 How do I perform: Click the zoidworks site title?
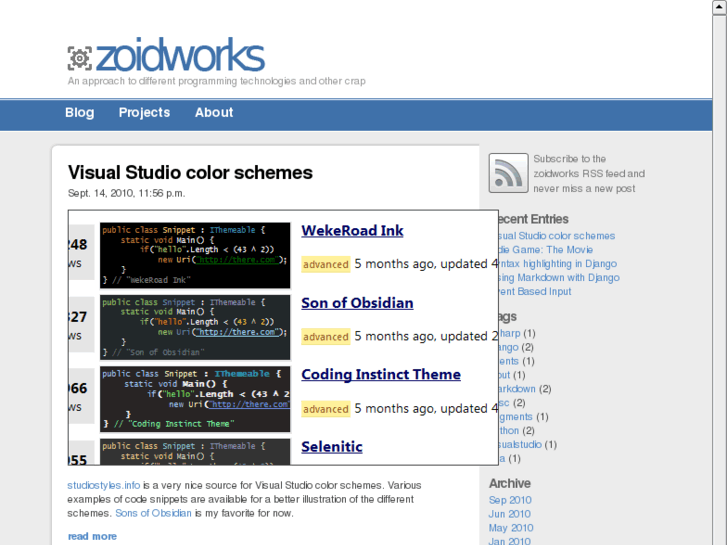180,56
